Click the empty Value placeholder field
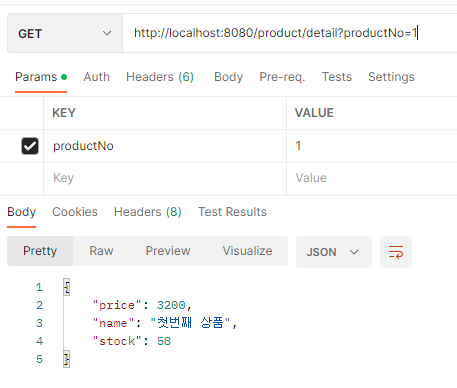457x388 pixels. click(x=372, y=178)
